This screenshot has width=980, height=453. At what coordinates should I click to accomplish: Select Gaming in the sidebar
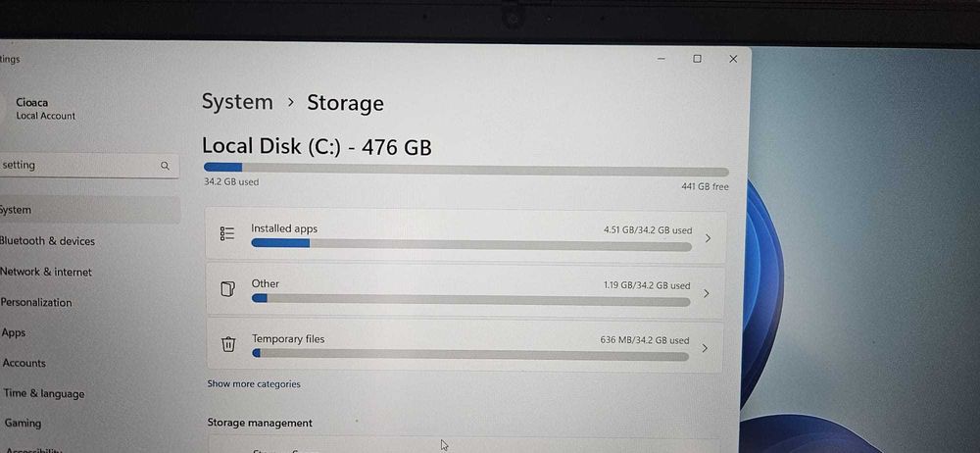click(23, 423)
